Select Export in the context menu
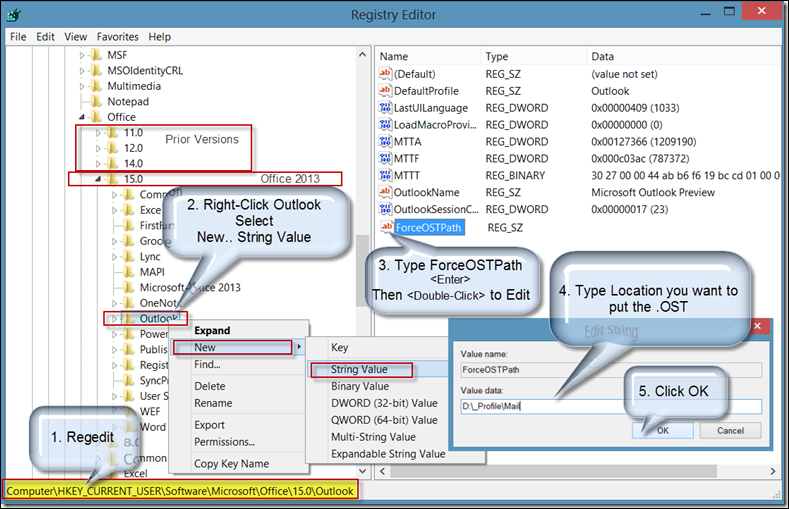Viewport: 789px width, 509px height. [x=239, y=425]
